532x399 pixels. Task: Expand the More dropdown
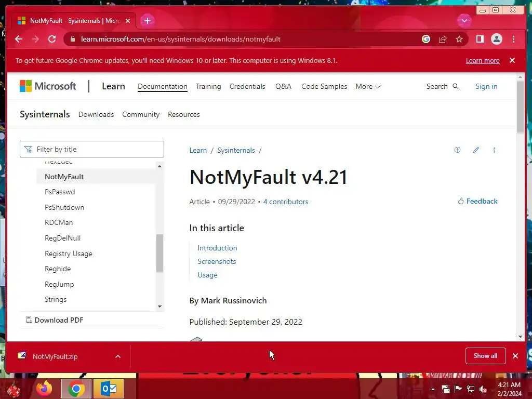click(x=368, y=87)
